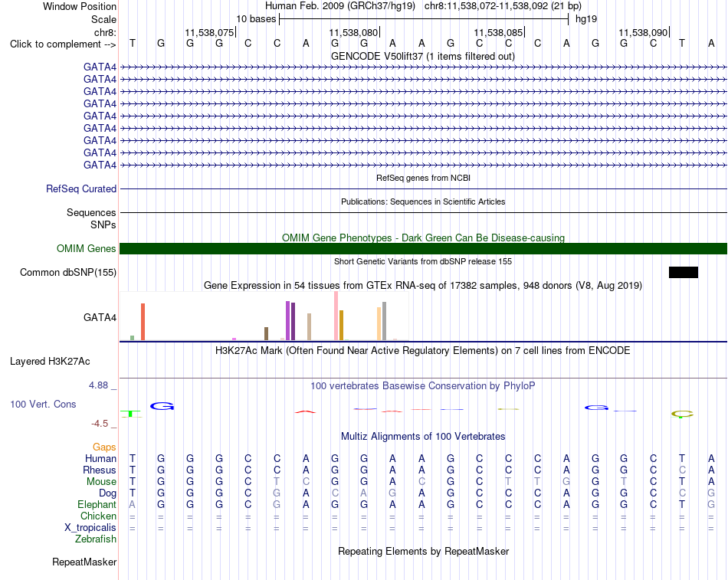Click the '100 Vert. Cons' track label
728x580 pixels.
pyautogui.click(x=43, y=404)
